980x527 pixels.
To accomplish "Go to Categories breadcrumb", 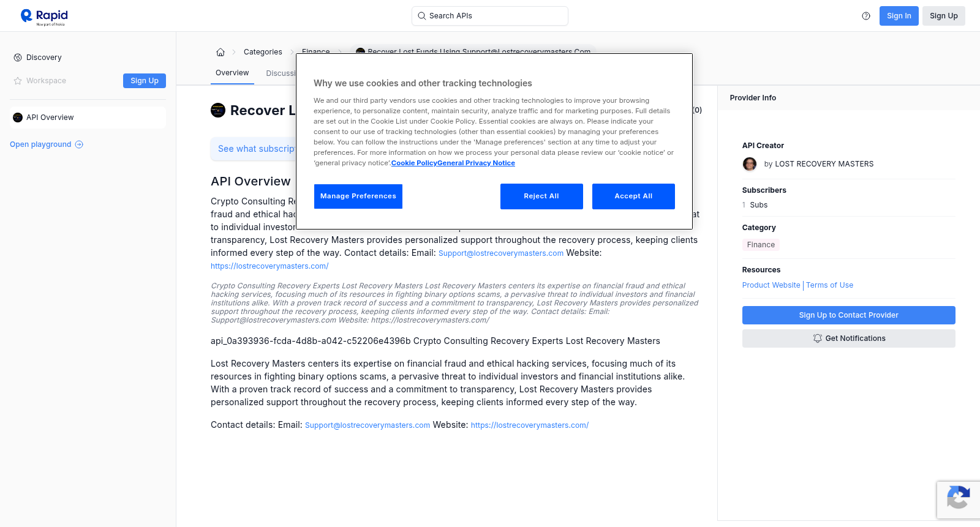I will (x=263, y=52).
